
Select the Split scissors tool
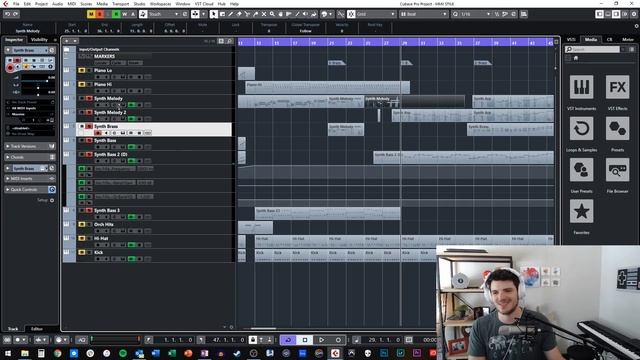tap(247, 14)
